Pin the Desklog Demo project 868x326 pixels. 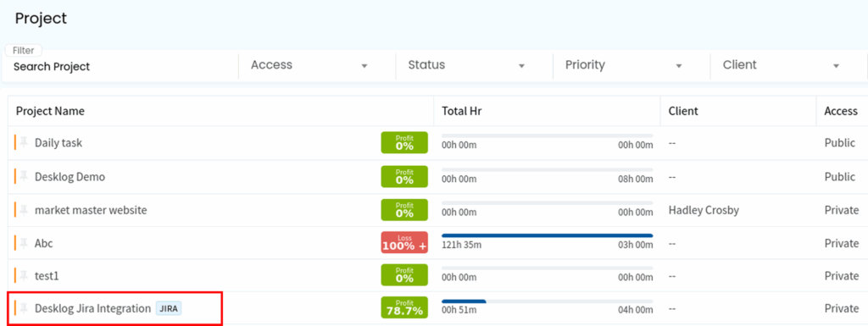point(24,177)
